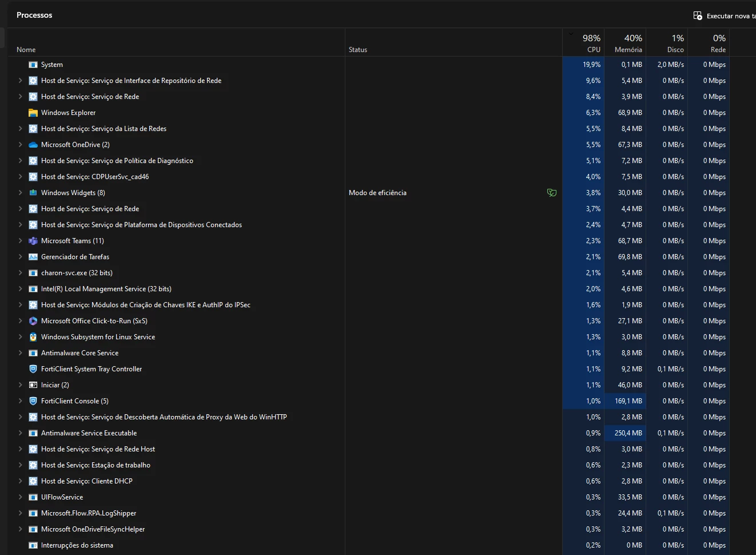Expand the FortiClient Console (5) group
This screenshot has height=555, width=756.
21,401
